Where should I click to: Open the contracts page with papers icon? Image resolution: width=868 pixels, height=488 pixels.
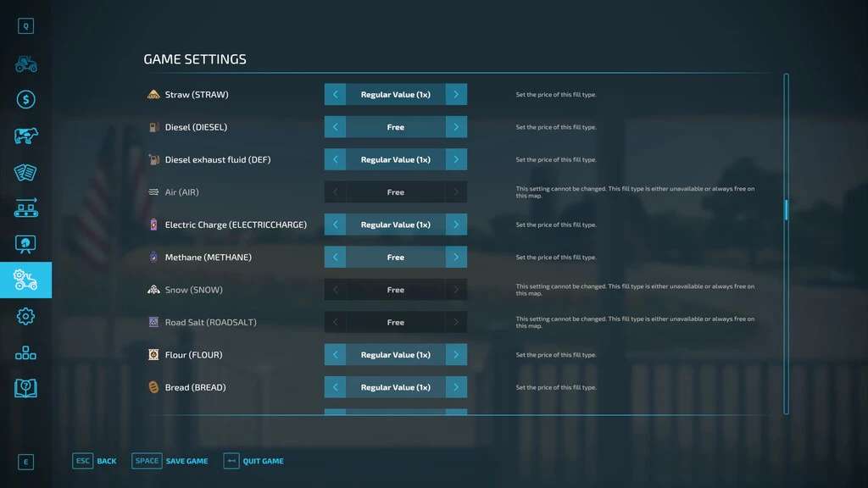[25, 172]
